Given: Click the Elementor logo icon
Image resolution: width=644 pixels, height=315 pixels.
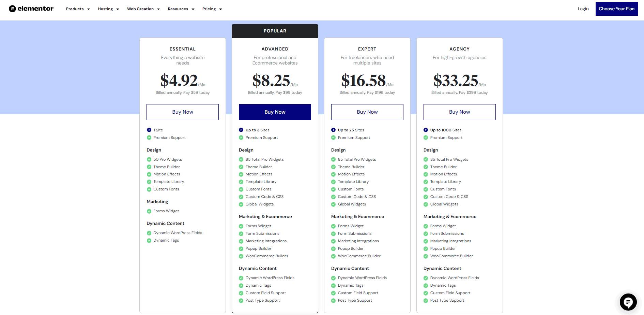Looking at the screenshot, I should click(x=12, y=9).
